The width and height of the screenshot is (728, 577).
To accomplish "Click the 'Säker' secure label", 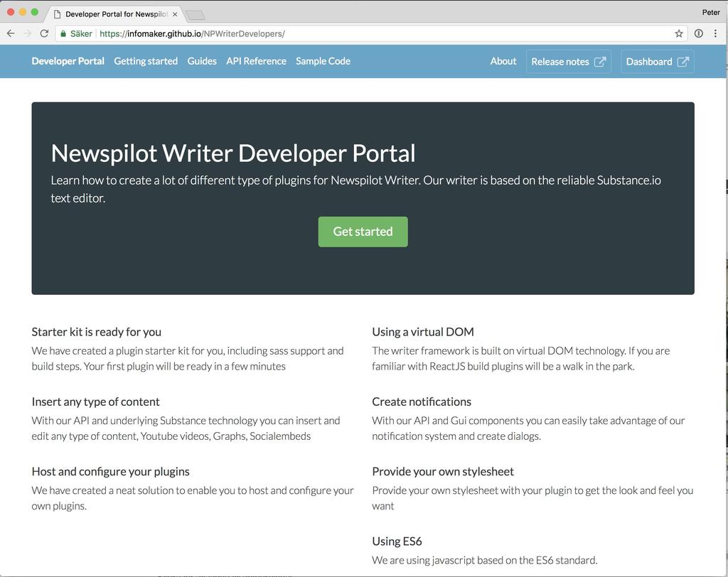I will (x=81, y=33).
